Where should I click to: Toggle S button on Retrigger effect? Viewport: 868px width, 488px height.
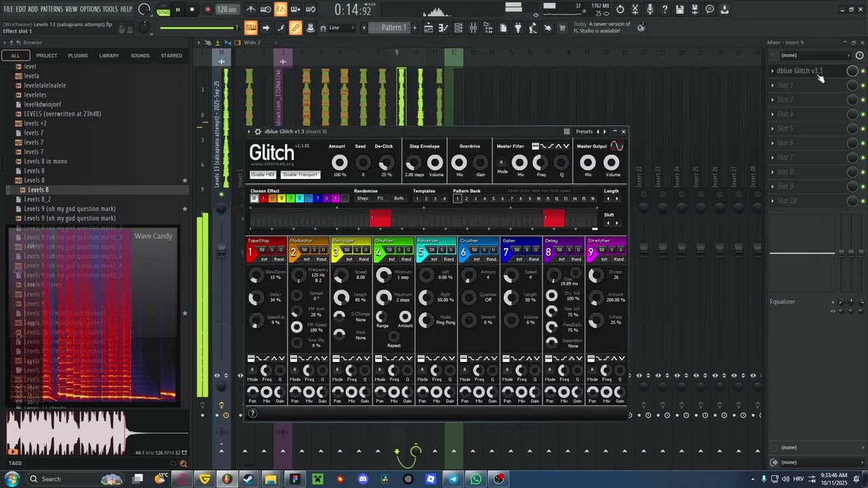click(x=357, y=250)
